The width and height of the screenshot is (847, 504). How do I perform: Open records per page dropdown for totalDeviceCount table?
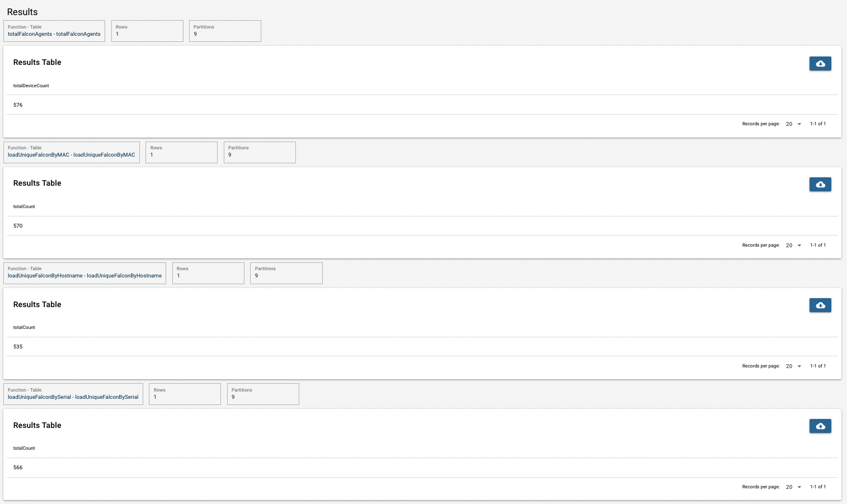793,124
